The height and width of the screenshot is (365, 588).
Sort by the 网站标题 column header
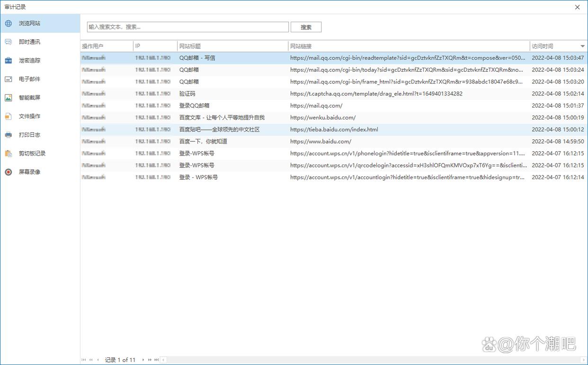click(x=232, y=46)
